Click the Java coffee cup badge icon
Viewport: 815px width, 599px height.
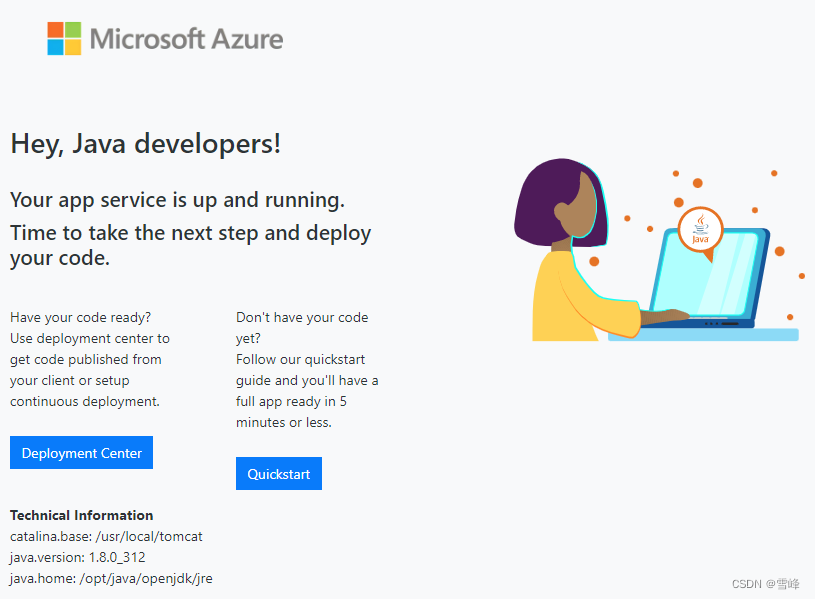(x=700, y=229)
